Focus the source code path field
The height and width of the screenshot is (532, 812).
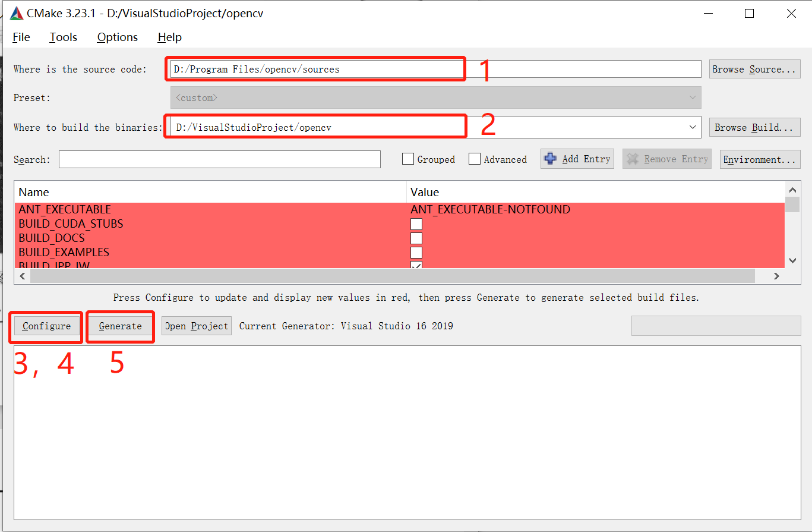[436, 69]
